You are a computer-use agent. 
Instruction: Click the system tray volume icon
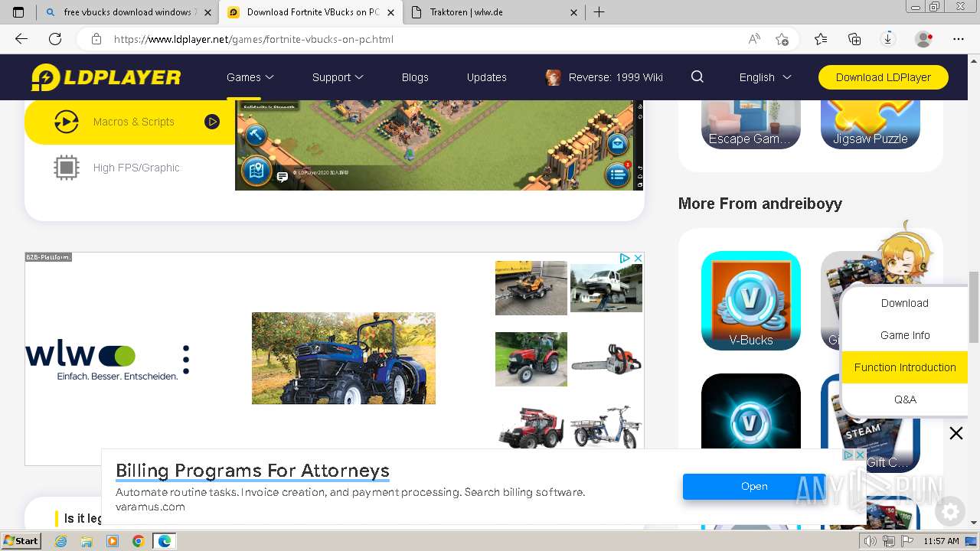(x=871, y=541)
